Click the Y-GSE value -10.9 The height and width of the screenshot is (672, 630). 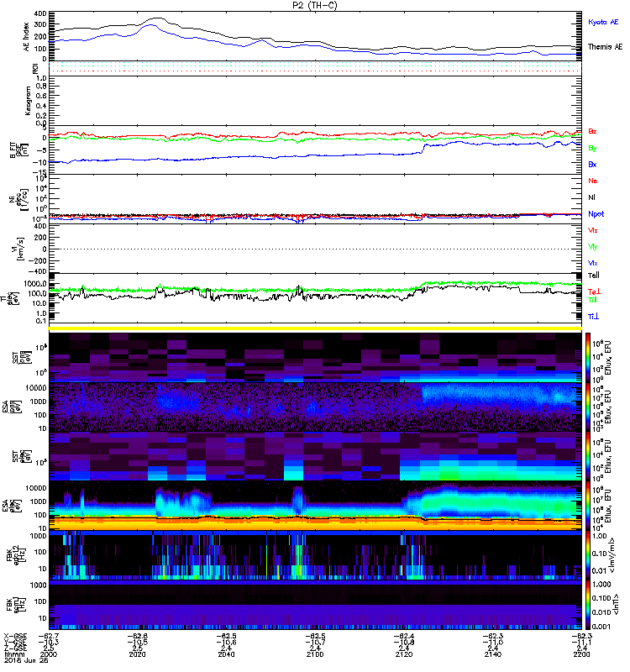pyautogui.click(x=406, y=642)
